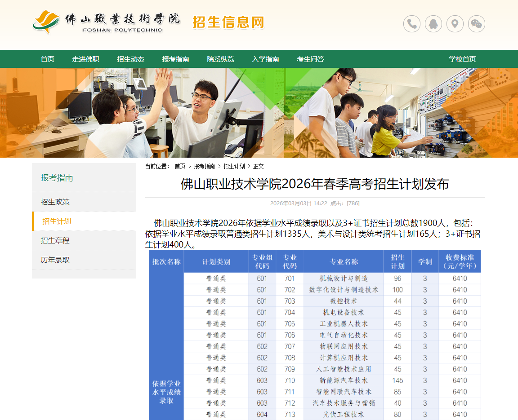Click the phone contact icon
Screen dimensions: 518x420
(411, 23)
